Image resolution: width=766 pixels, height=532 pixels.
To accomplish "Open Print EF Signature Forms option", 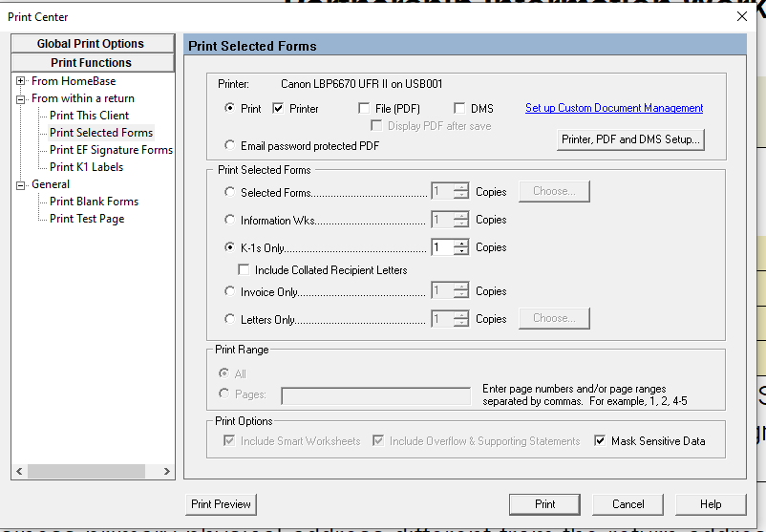I will (x=111, y=150).
